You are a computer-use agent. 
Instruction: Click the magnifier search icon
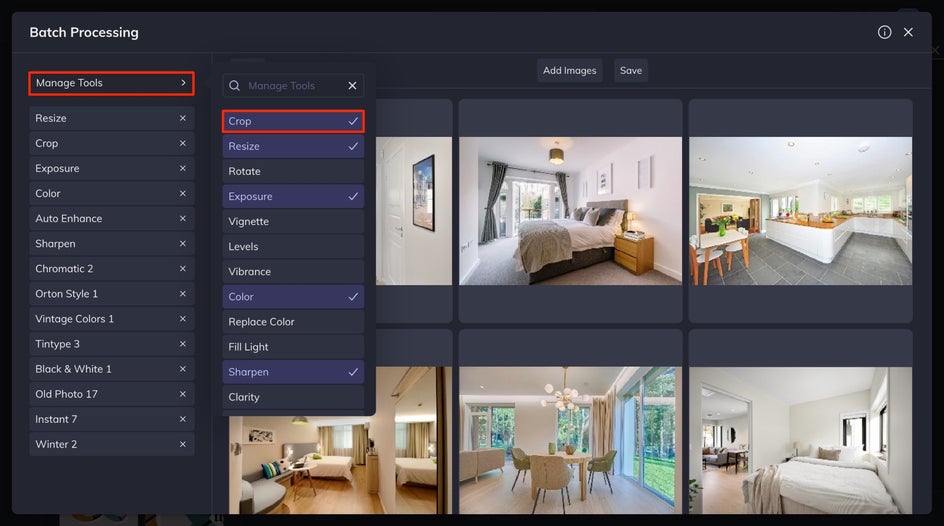[x=235, y=85]
